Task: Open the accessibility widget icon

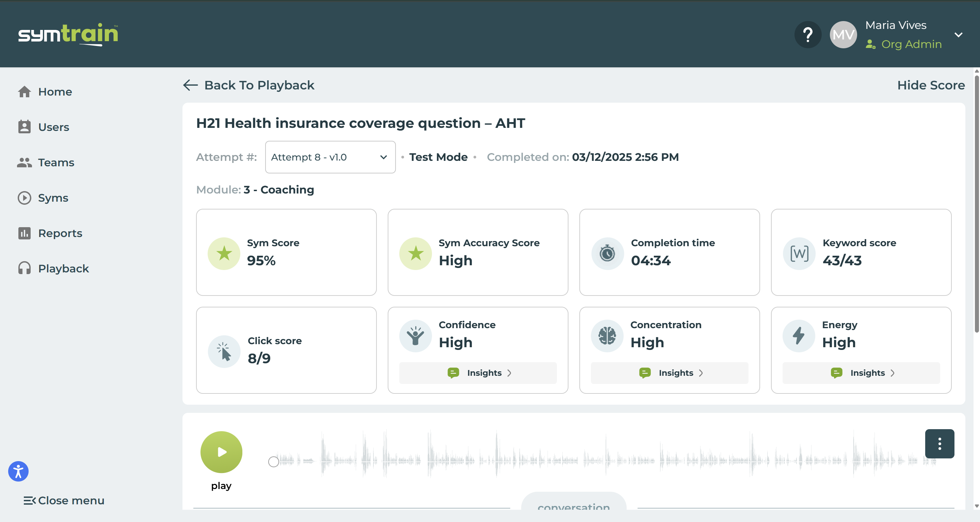Action: [18, 471]
